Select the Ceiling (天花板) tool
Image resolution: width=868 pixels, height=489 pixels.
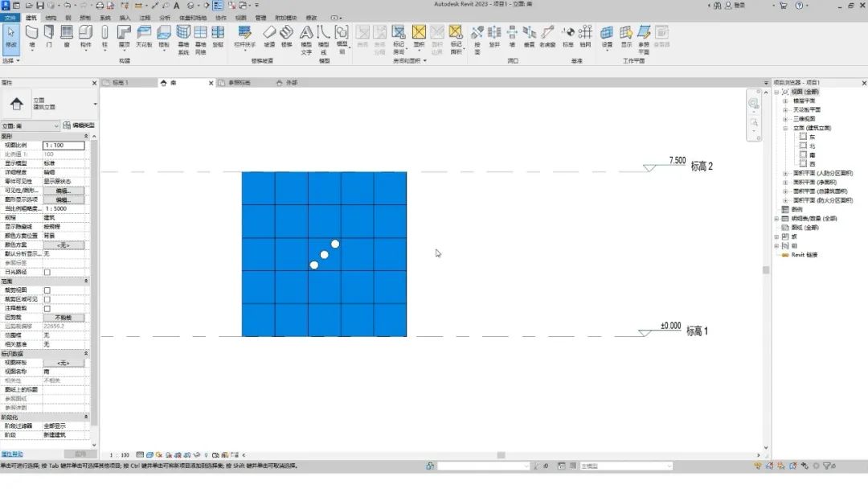144,35
